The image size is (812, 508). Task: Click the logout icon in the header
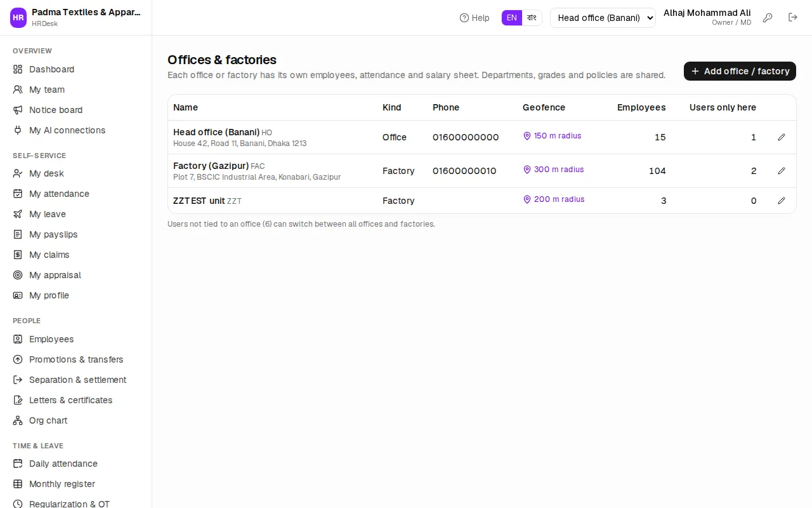(x=793, y=18)
